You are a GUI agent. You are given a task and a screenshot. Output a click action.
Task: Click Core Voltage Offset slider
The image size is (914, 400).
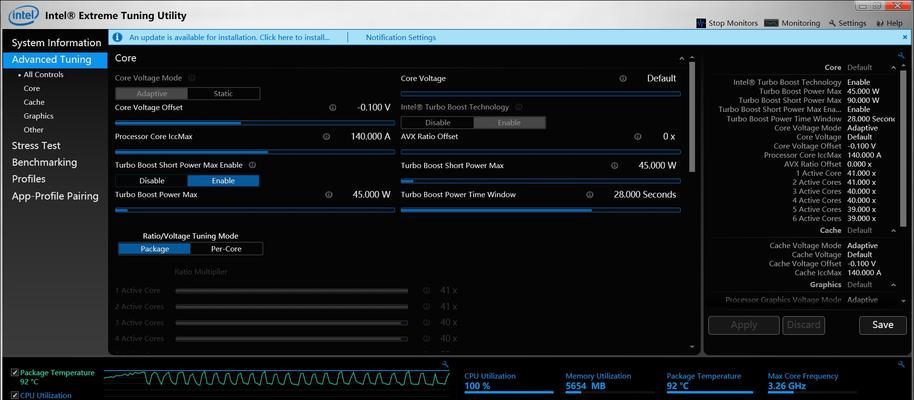[255, 123]
